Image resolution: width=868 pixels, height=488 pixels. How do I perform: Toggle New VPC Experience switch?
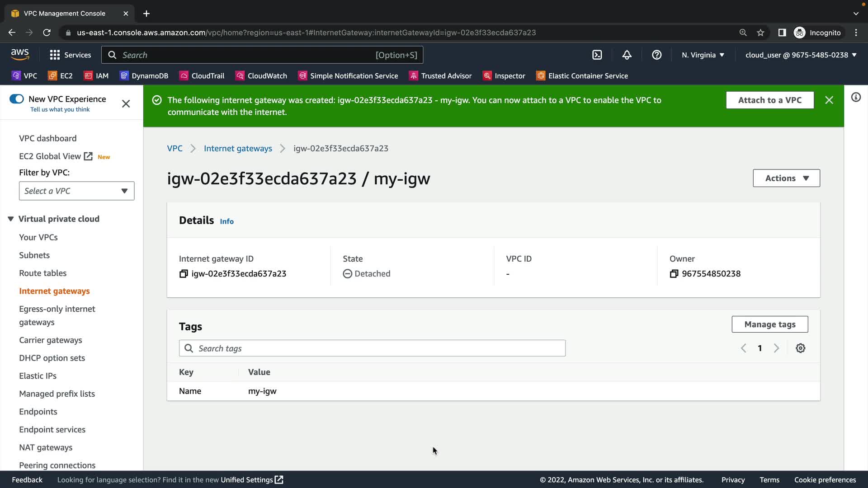click(17, 99)
